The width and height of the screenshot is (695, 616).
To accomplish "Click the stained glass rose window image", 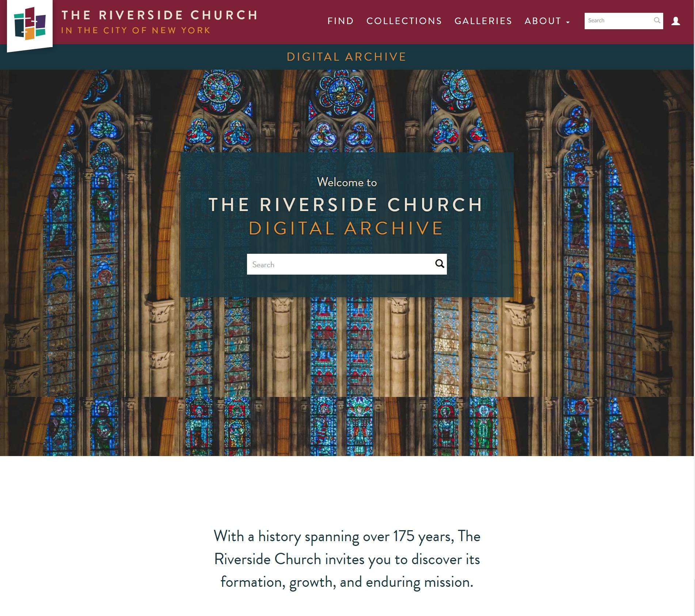I will [x=342, y=91].
